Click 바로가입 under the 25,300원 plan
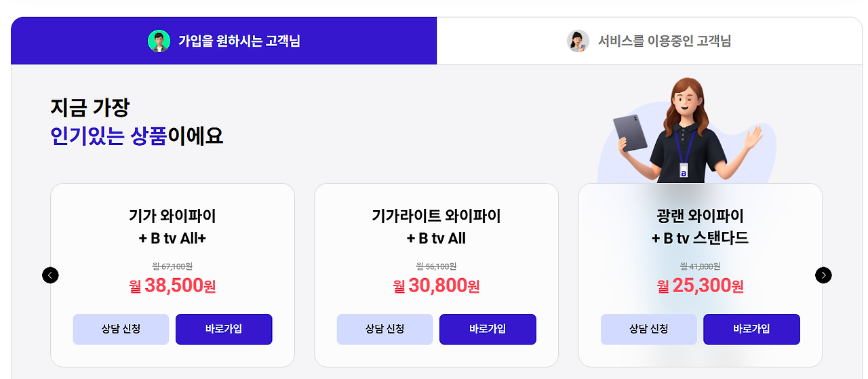868x379 pixels. click(x=751, y=330)
